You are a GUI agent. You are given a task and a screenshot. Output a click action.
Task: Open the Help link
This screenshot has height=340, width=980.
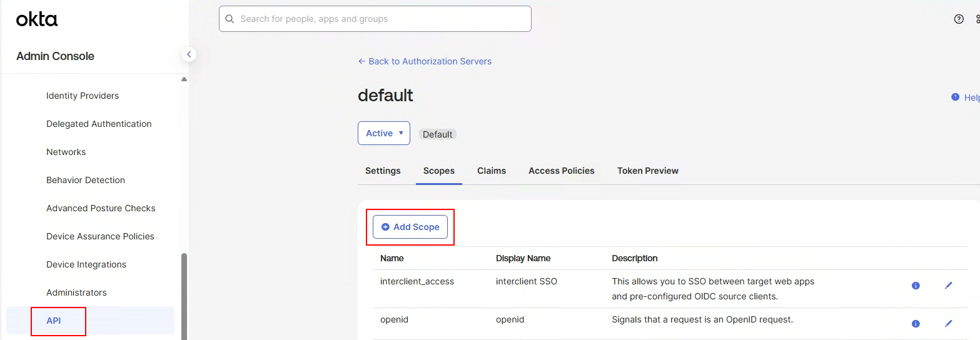point(965,97)
